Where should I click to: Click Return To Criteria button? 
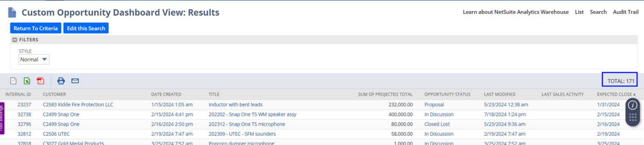click(x=35, y=28)
